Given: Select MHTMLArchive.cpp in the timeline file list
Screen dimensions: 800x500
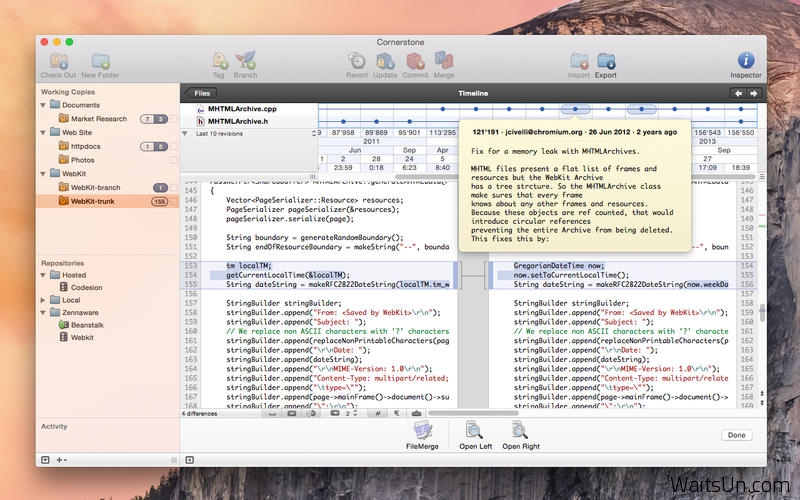Looking at the screenshot, I should click(242, 109).
